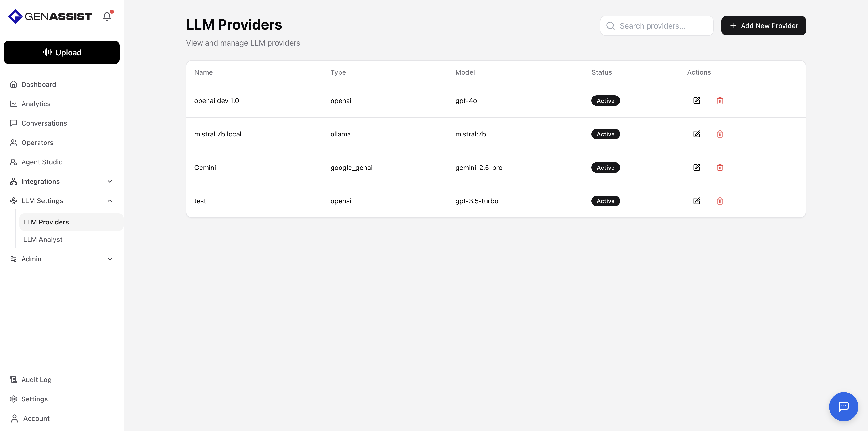Image resolution: width=868 pixels, height=431 pixels.
Task: Edit the test provider entry
Action: (x=697, y=201)
